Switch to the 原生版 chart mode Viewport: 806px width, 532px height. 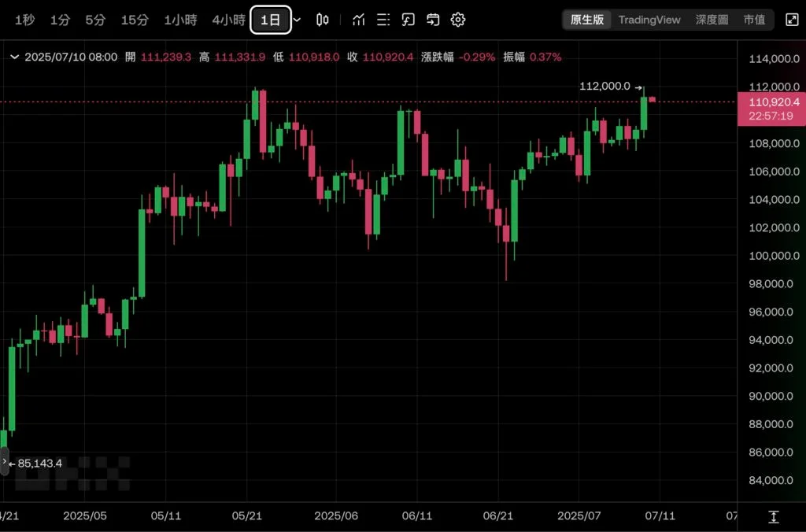[x=586, y=20]
